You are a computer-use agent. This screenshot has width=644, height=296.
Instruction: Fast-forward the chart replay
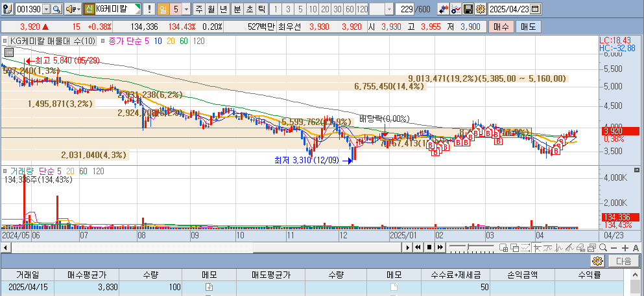coord(440,247)
